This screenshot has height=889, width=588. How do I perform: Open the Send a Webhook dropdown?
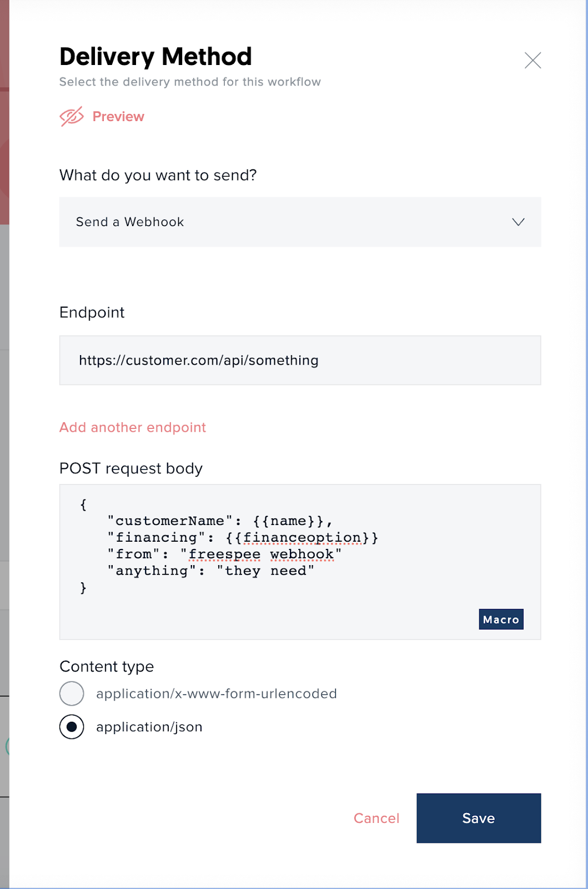click(x=300, y=222)
